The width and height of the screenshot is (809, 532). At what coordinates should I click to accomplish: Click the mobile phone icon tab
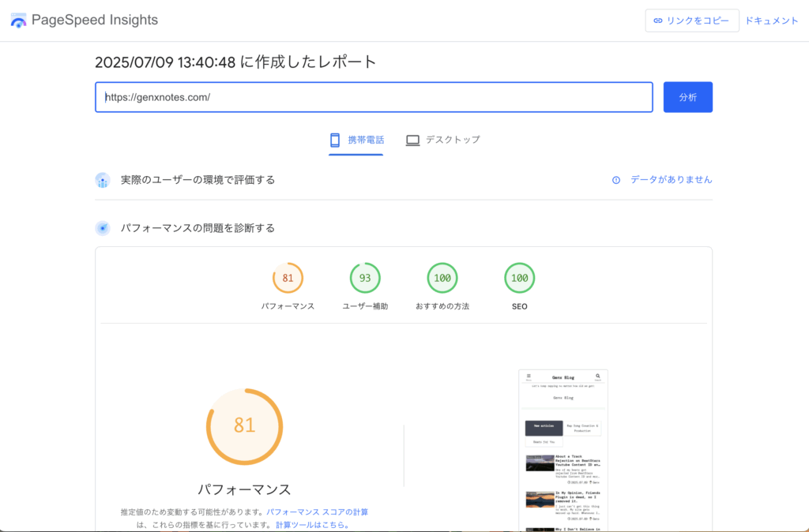pyautogui.click(x=335, y=140)
